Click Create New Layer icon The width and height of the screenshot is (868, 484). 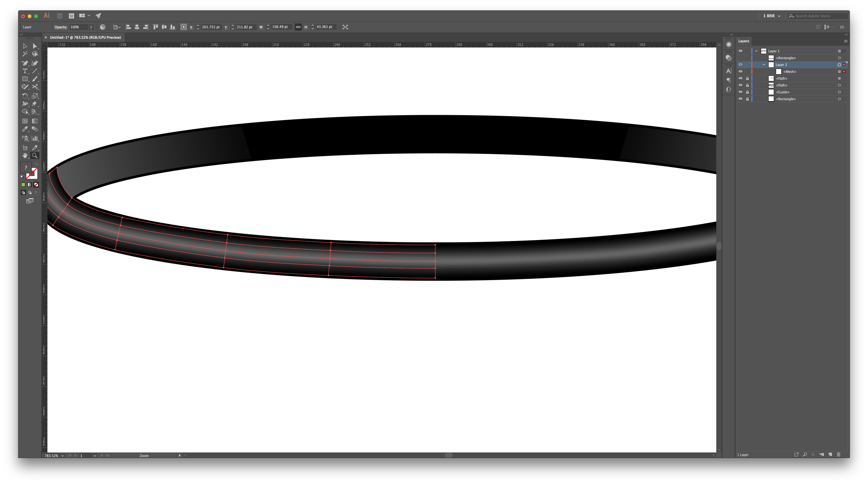[830, 454]
